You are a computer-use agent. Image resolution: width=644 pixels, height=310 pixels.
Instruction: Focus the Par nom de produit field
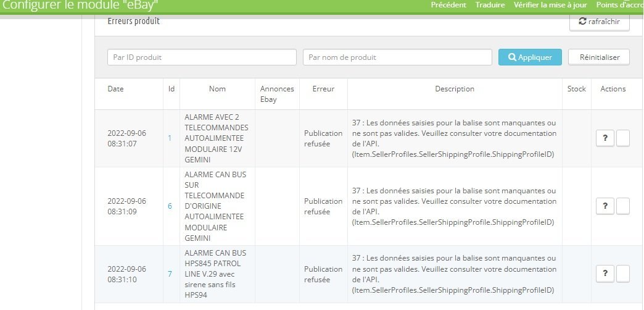[397, 57]
